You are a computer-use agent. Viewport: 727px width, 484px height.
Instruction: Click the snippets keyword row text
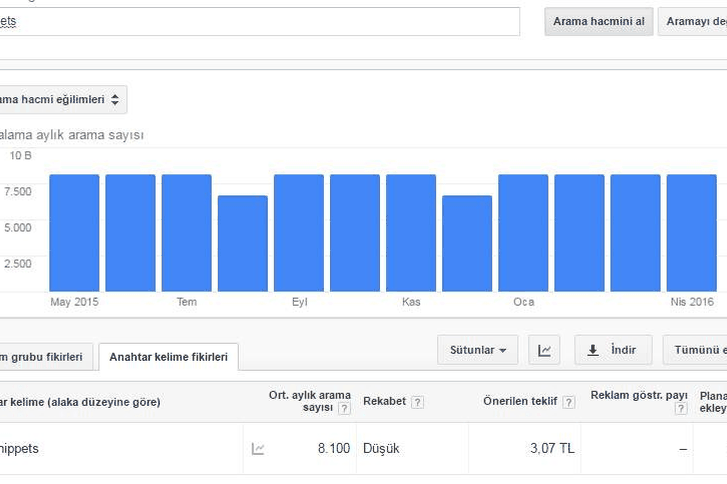tap(19, 449)
